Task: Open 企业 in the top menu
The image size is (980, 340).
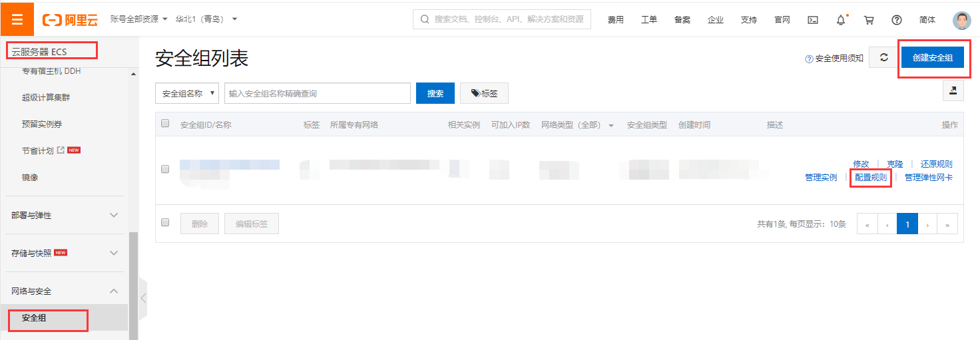Action: point(715,20)
